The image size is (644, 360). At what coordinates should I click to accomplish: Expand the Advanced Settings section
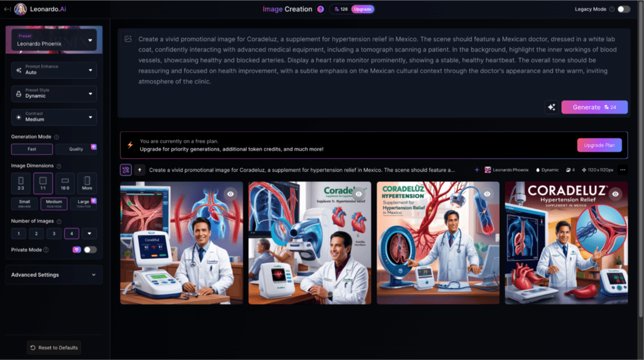tap(54, 275)
